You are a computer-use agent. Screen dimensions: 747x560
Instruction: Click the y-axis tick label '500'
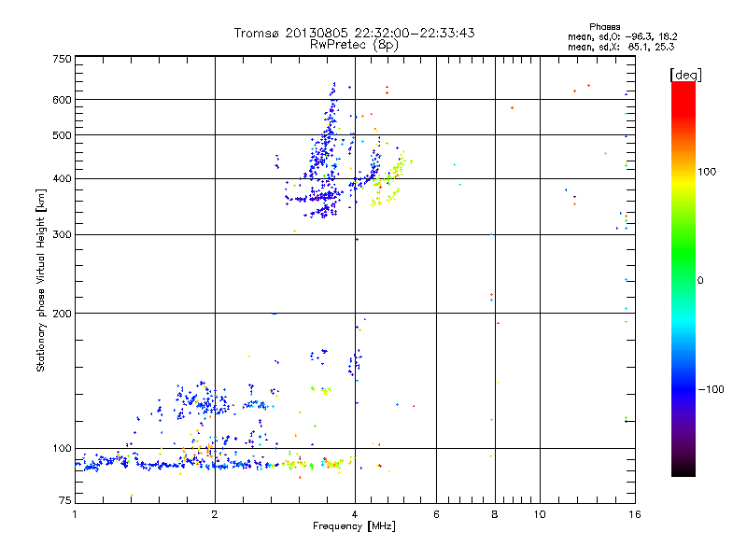[x=62, y=135]
